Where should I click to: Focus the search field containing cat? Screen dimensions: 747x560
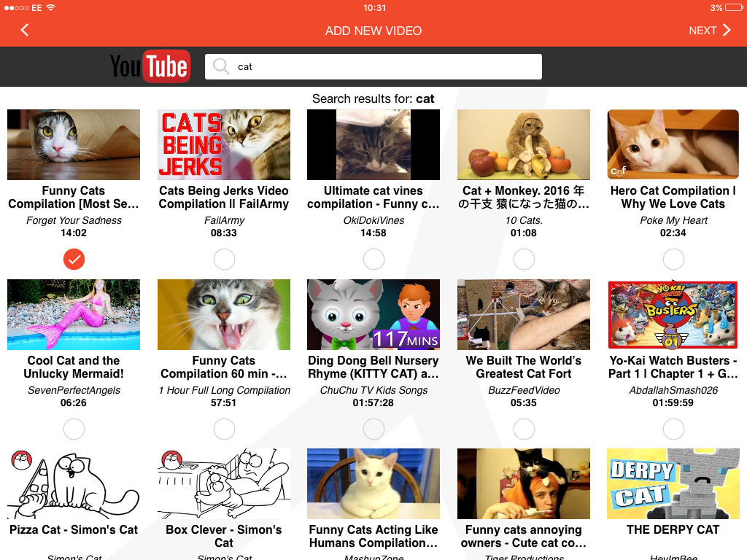373,66
